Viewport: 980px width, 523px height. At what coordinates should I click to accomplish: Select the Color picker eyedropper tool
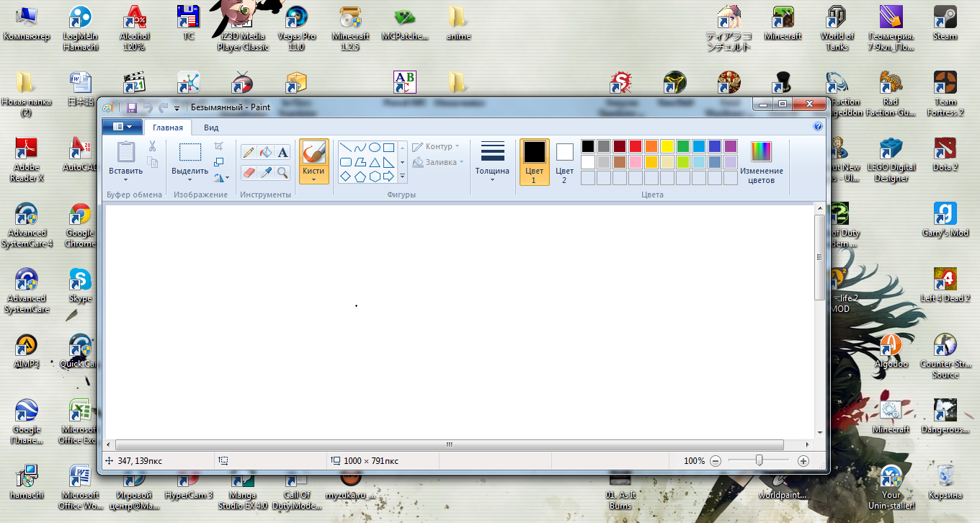265,172
